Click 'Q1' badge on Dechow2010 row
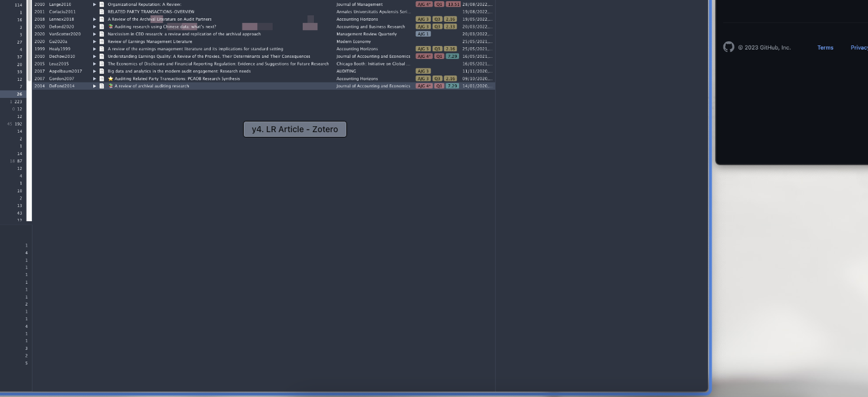 tap(439, 56)
